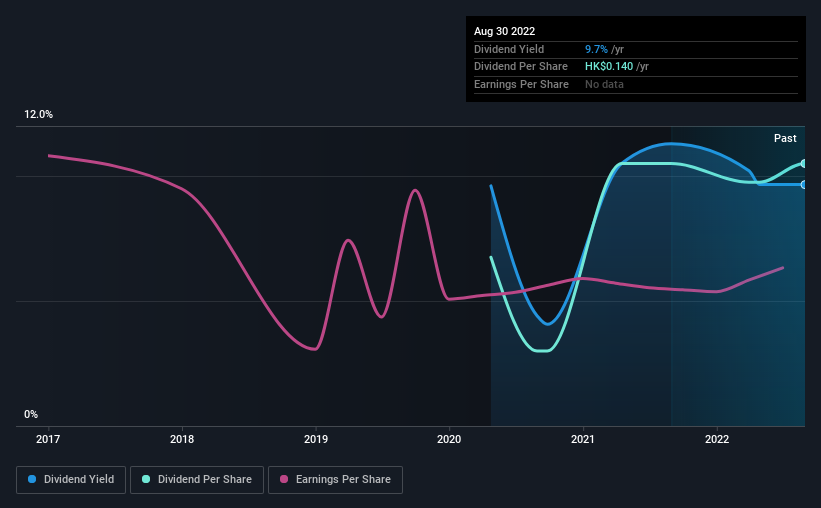Select the 2020 x-axis label
Screen dimensions: 821x508
click(449, 439)
